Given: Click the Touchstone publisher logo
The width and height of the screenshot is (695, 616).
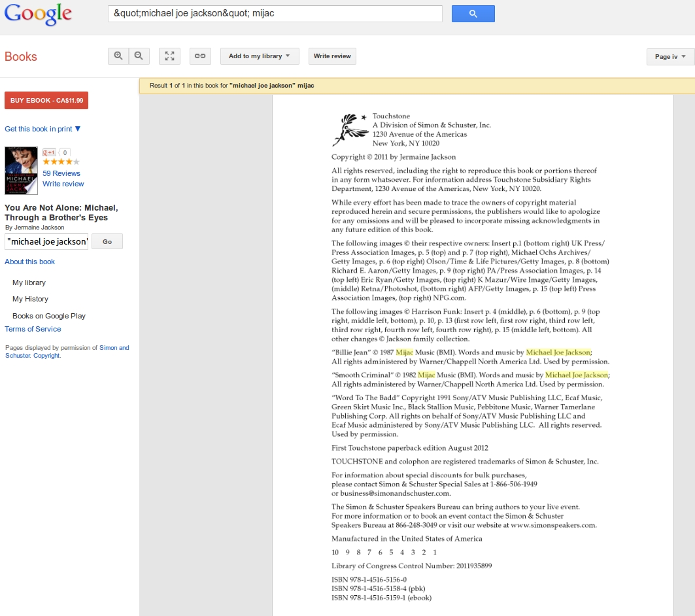Looking at the screenshot, I should (x=350, y=130).
